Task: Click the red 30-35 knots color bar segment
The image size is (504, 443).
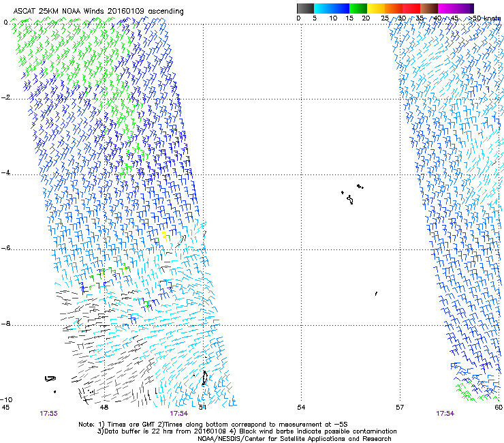Action: pyautogui.click(x=411, y=8)
